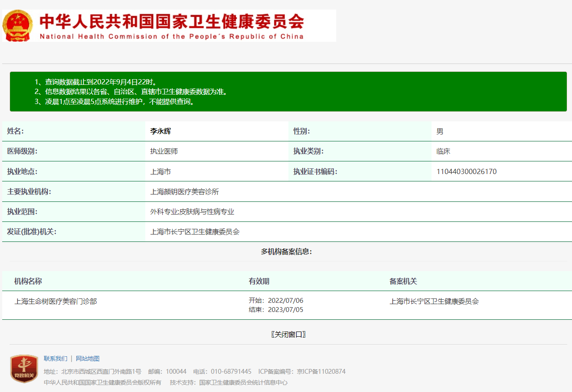Click the practice category value 临床
The image size is (572, 392).
pos(443,151)
